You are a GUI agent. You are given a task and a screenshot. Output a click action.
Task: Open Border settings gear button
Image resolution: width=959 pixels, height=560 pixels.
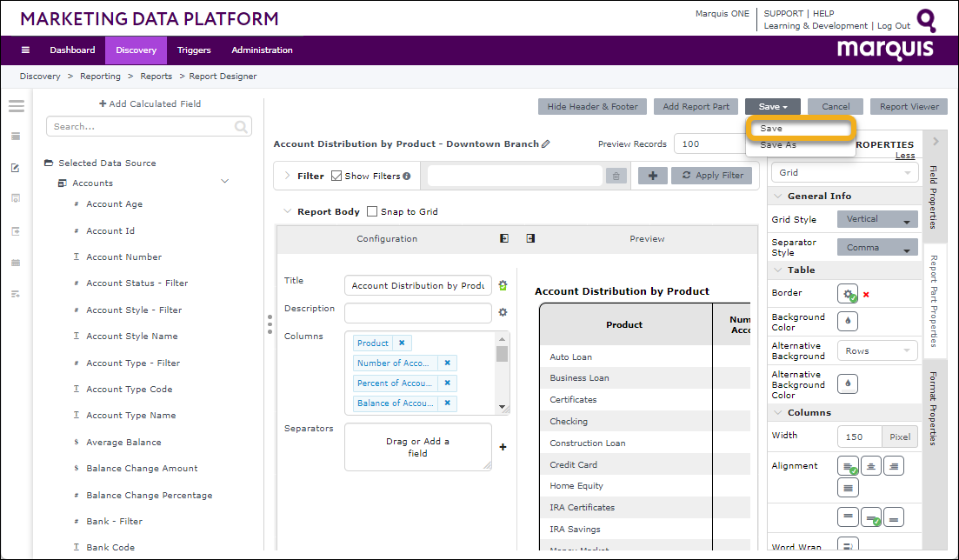(848, 294)
